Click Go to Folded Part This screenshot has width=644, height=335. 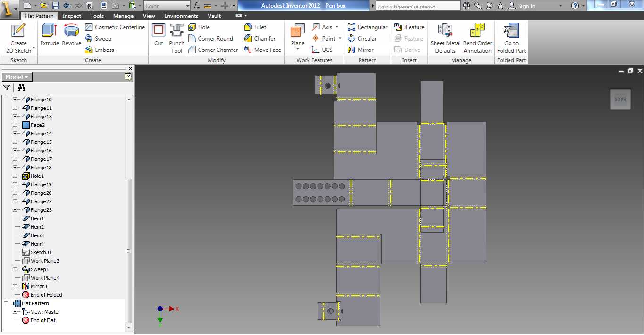pyautogui.click(x=511, y=38)
